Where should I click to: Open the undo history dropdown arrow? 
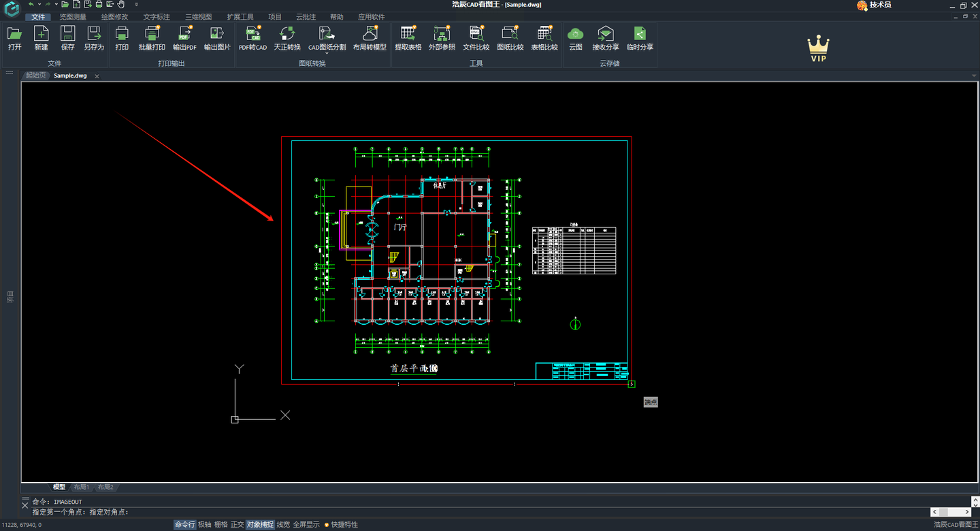click(x=39, y=5)
